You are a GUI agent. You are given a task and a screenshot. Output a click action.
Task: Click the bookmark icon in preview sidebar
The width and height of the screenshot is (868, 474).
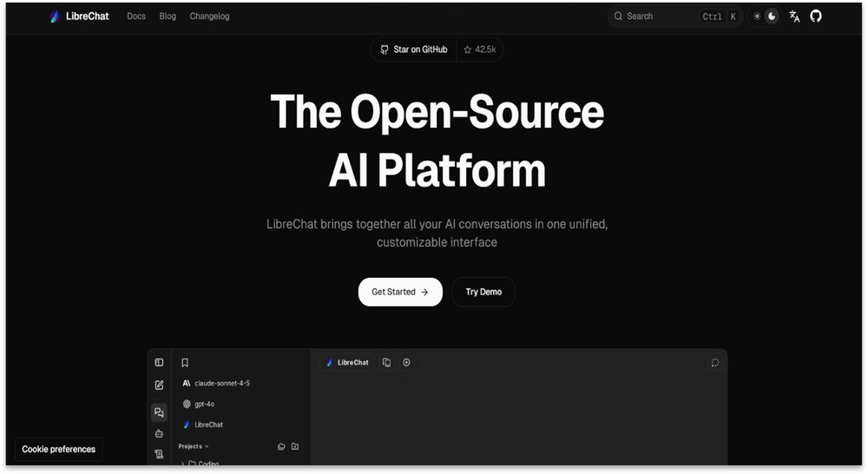[185, 363]
